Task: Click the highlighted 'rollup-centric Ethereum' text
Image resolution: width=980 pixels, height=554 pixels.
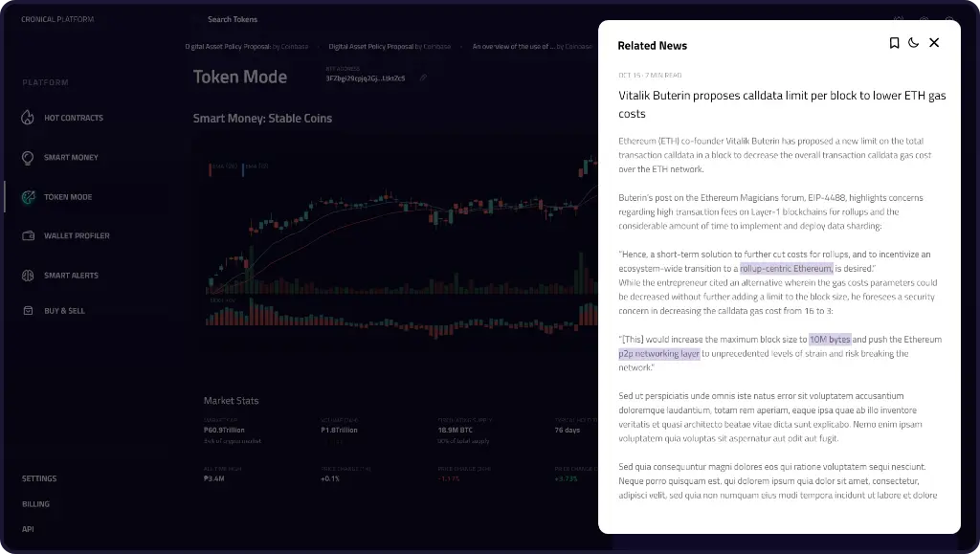Action: 786,269
